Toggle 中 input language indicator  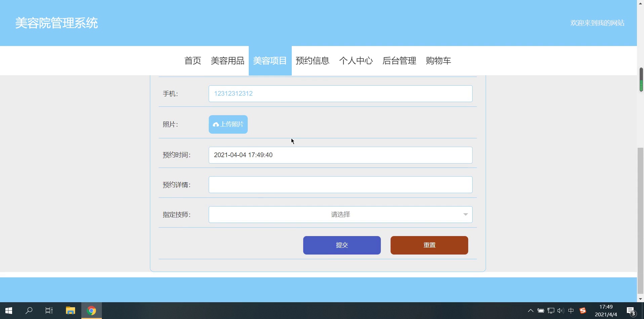pos(571,311)
